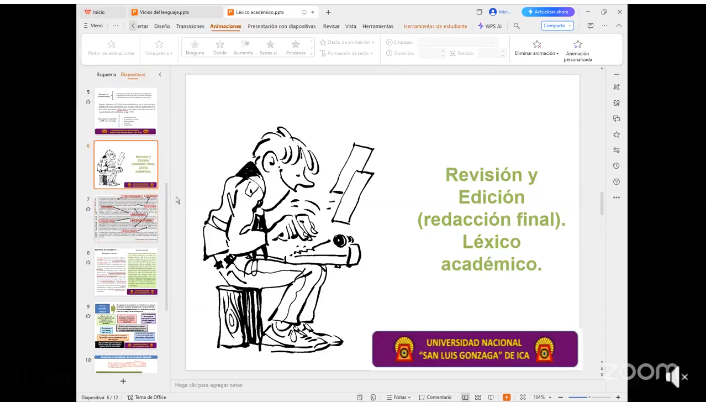Start slideshow from the orange status bar button

coord(507,397)
